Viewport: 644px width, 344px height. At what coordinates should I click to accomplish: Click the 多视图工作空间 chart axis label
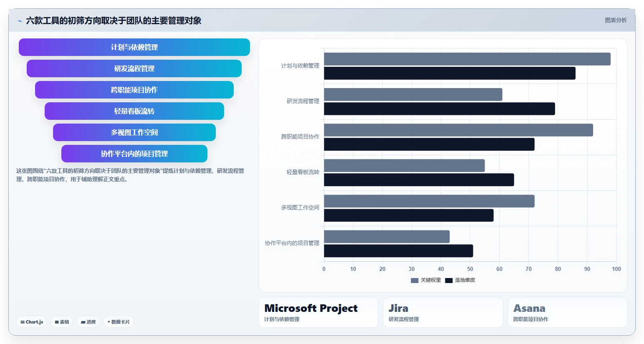point(300,208)
